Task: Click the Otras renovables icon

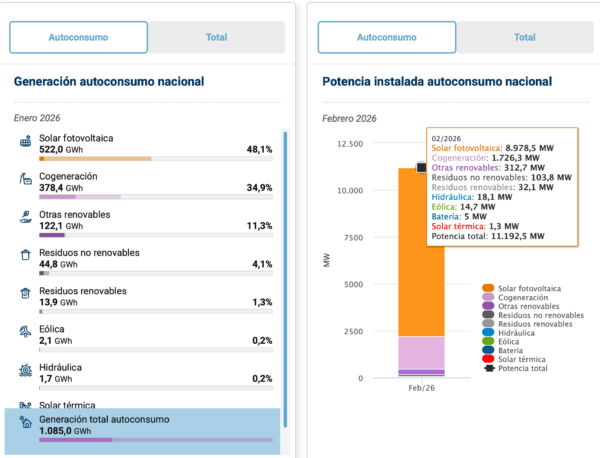Action: (x=25, y=218)
